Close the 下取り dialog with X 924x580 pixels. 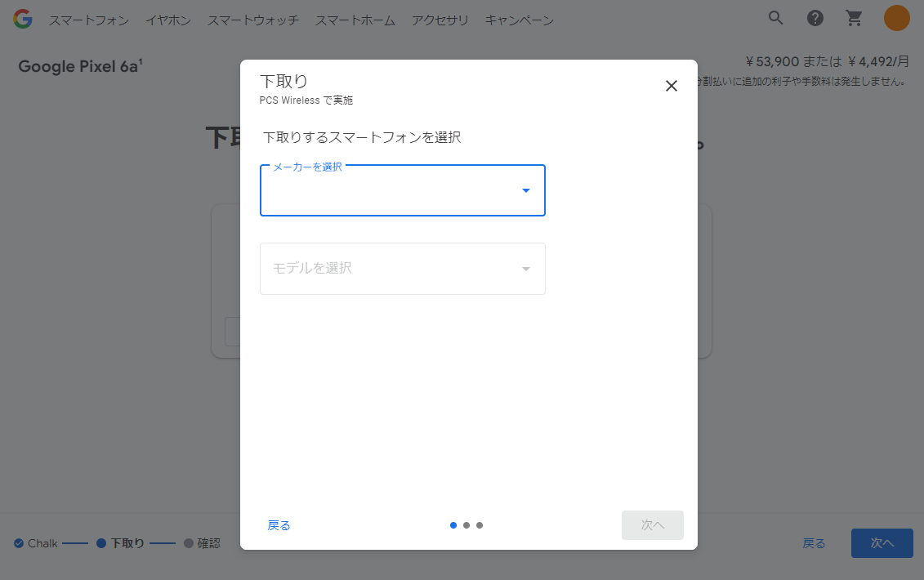(672, 86)
